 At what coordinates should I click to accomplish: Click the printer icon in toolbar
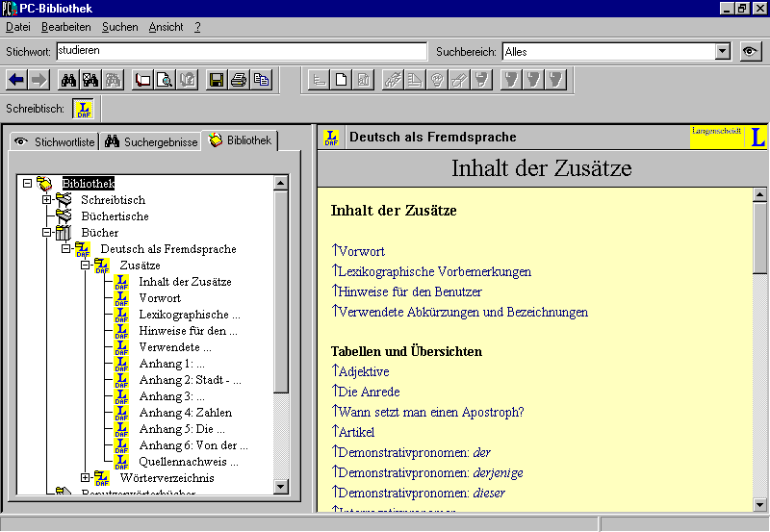239,80
